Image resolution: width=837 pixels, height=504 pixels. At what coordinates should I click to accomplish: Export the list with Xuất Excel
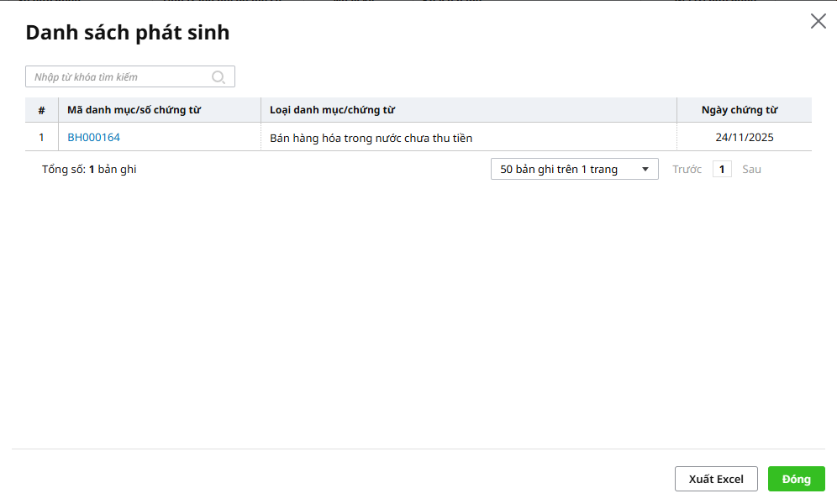click(716, 479)
